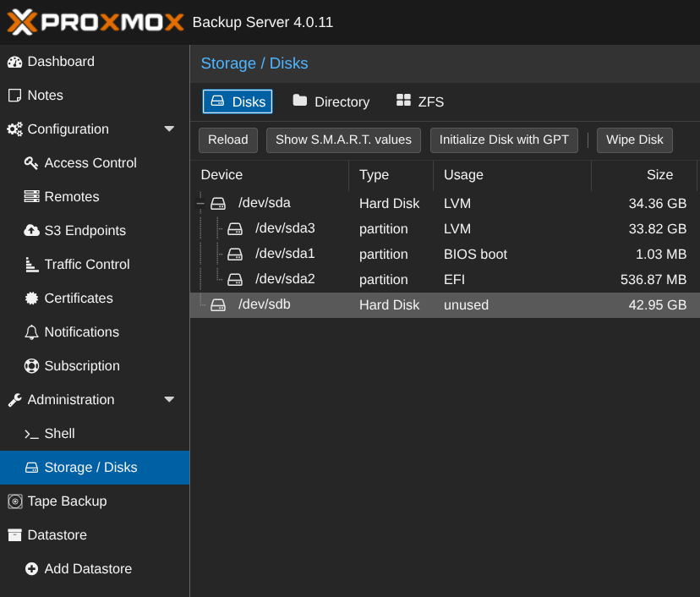
Task: Switch to the Directory tab
Action: (x=331, y=101)
